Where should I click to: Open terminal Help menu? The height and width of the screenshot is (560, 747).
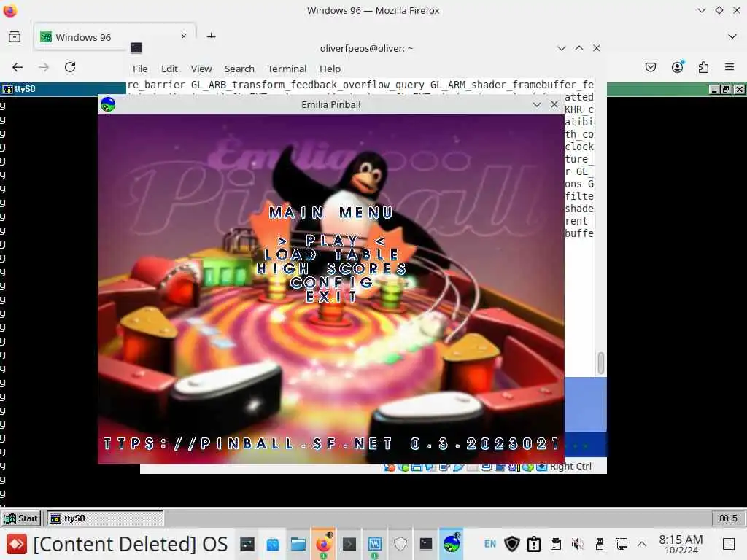330,69
